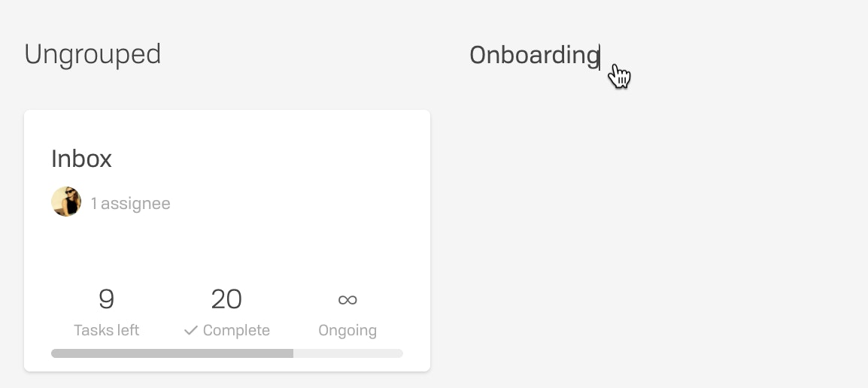
Task: Click the number 20 completed count
Action: pyautogui.click(x=226, y=299)
